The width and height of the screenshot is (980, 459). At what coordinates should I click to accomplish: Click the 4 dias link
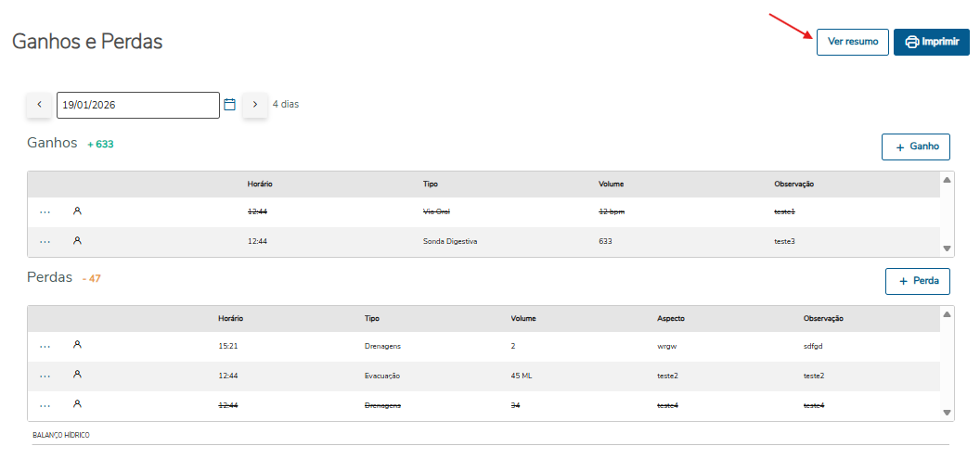tap(286, 105)
